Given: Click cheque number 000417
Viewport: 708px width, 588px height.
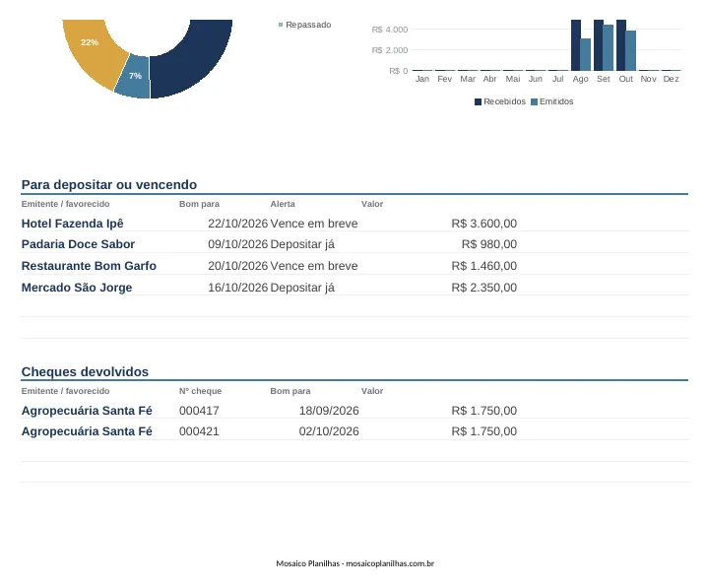Looking at the screenshot, I should coord(199,411).
